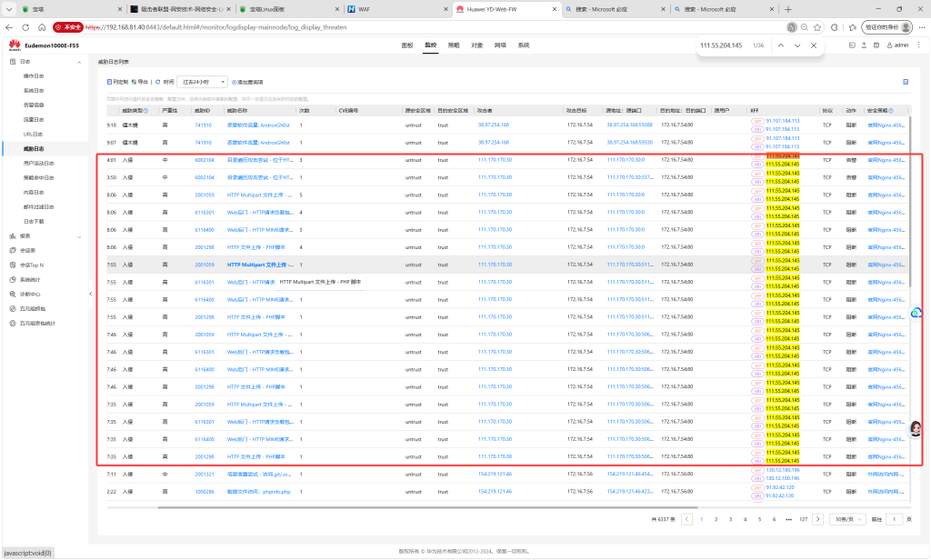
Task: Open a new browser tab with the plus
Action: (x=788, y=9)
